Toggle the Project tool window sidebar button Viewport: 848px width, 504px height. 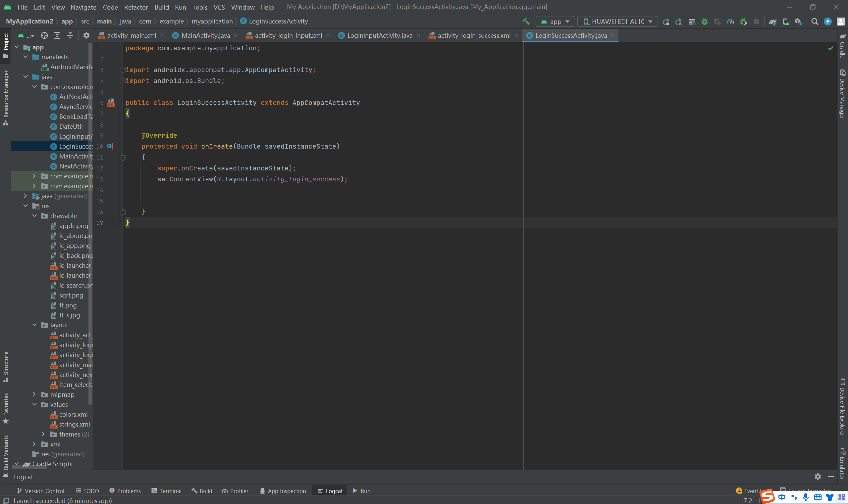6,45
